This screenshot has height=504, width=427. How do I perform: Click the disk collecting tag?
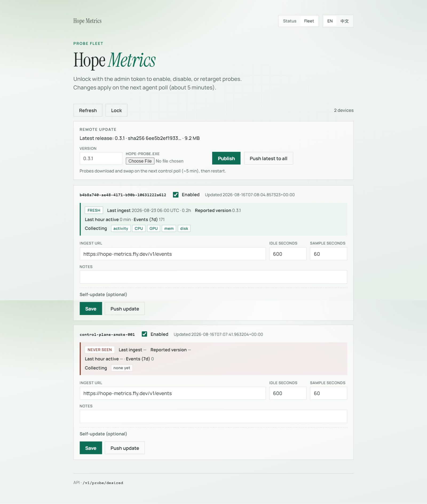tap(184, 229)
